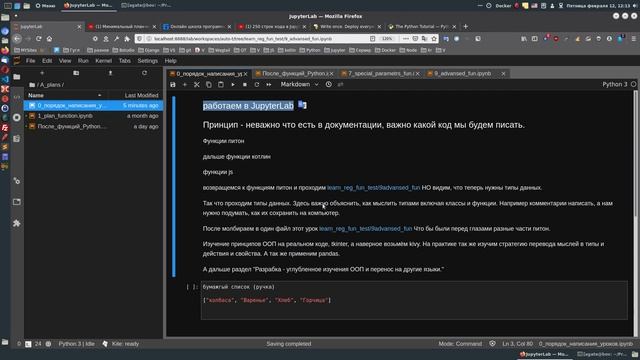
Task: Paste cells from the clipboard
Action: [221, 84]
